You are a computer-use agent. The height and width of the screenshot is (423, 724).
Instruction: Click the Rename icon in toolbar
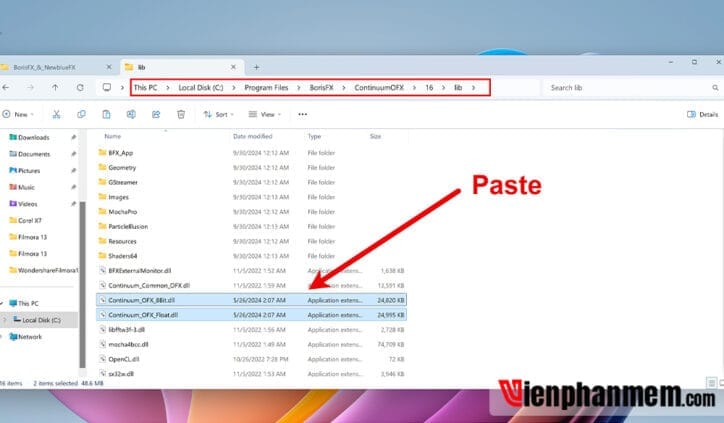[131, 114]
